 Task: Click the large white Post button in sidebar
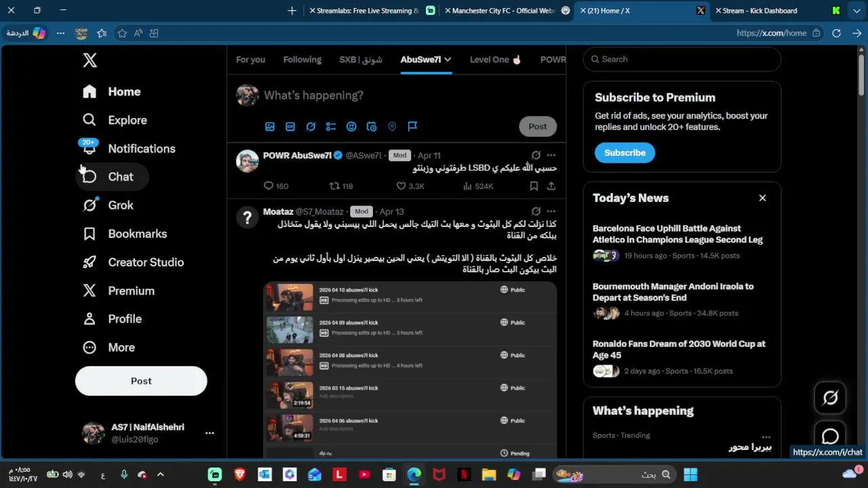[141, 381]
